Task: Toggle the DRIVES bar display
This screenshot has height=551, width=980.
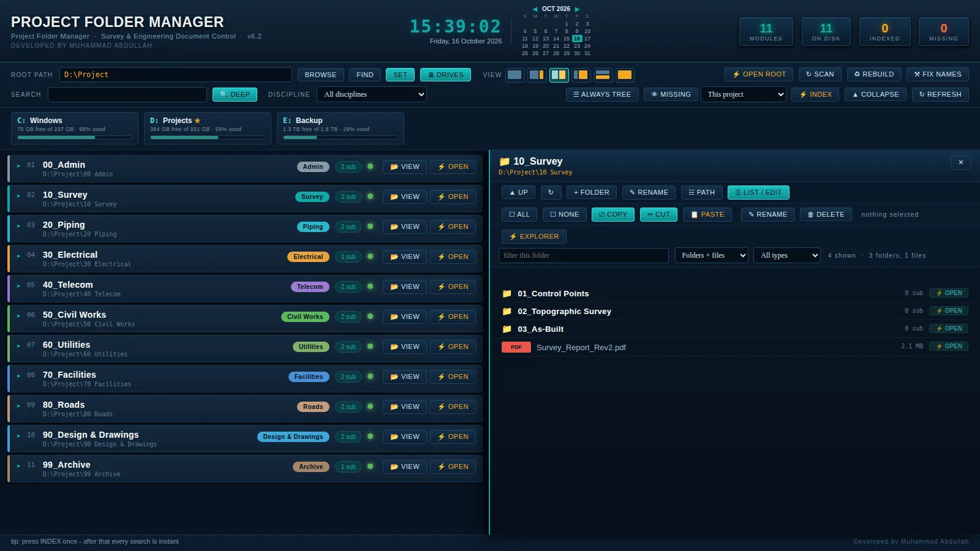Action: click(445, 75)
